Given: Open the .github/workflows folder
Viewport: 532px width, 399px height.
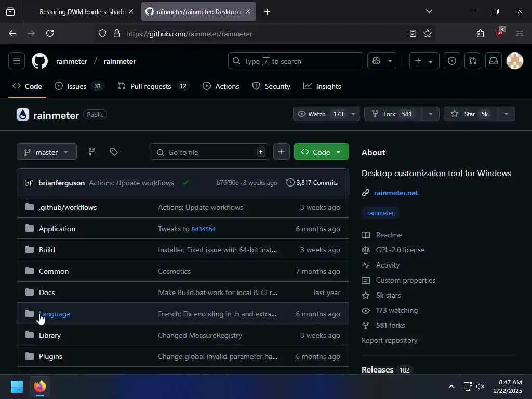Looking at the screenshot, I should pos(68,207).
